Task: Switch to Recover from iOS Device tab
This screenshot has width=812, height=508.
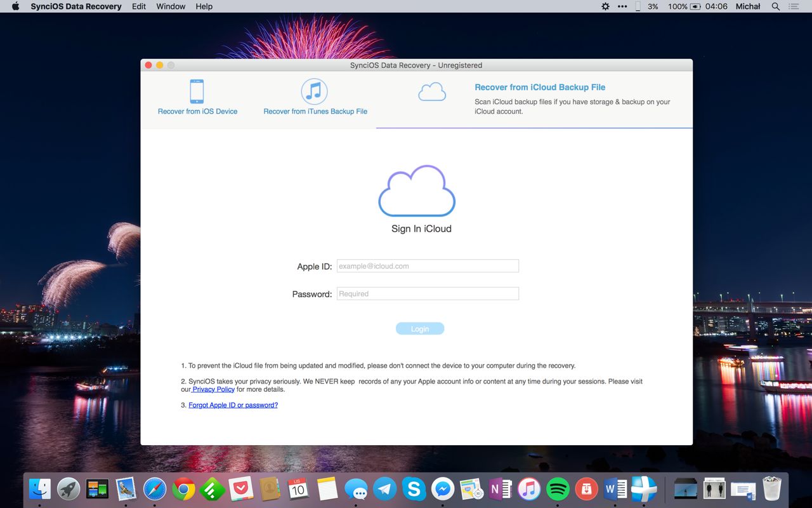Action: pyautogui.click(x=197, y=111)
